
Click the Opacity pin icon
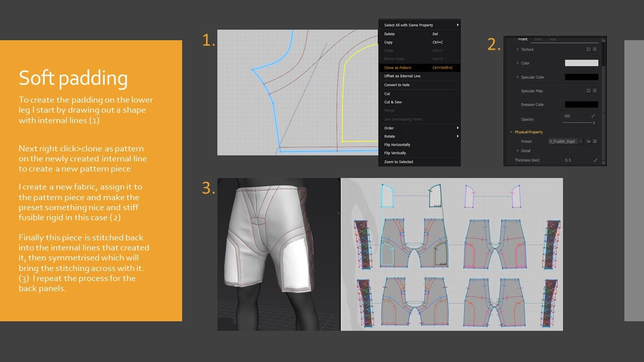click(x=593, y=116)
